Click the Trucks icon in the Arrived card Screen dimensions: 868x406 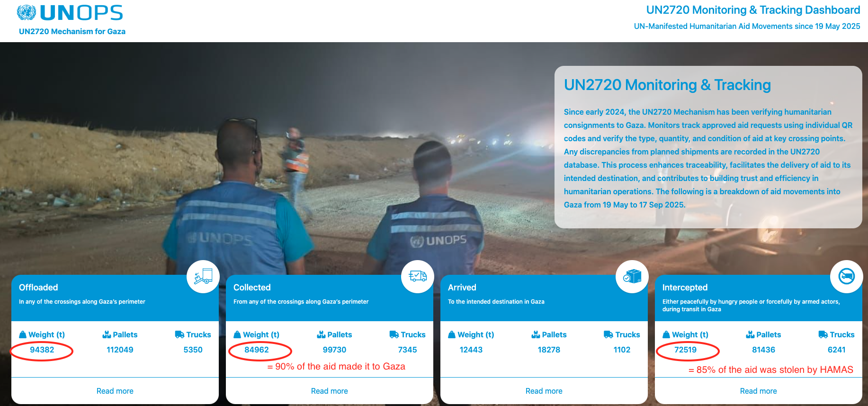[x=608, y=334]
